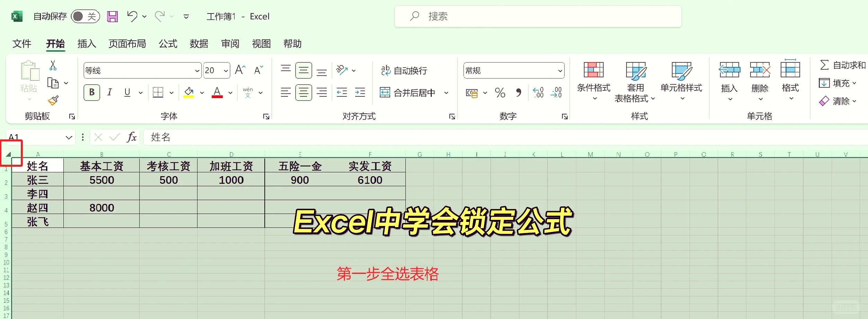Open customize Quick Access Toolbar dropdown

point(186,16)
